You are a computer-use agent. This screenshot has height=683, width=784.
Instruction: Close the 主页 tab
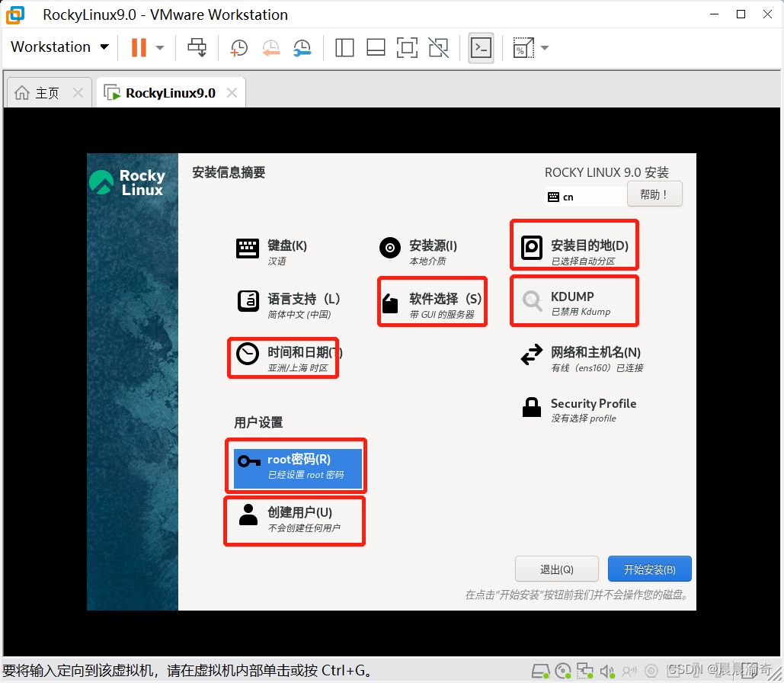(x=78, y=92)
